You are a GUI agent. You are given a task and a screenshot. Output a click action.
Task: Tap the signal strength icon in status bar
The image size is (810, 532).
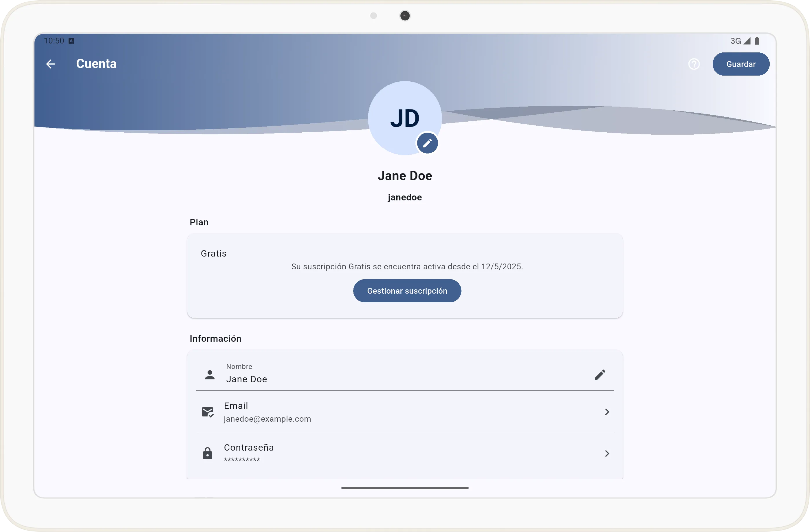click(x=747, y=41)
